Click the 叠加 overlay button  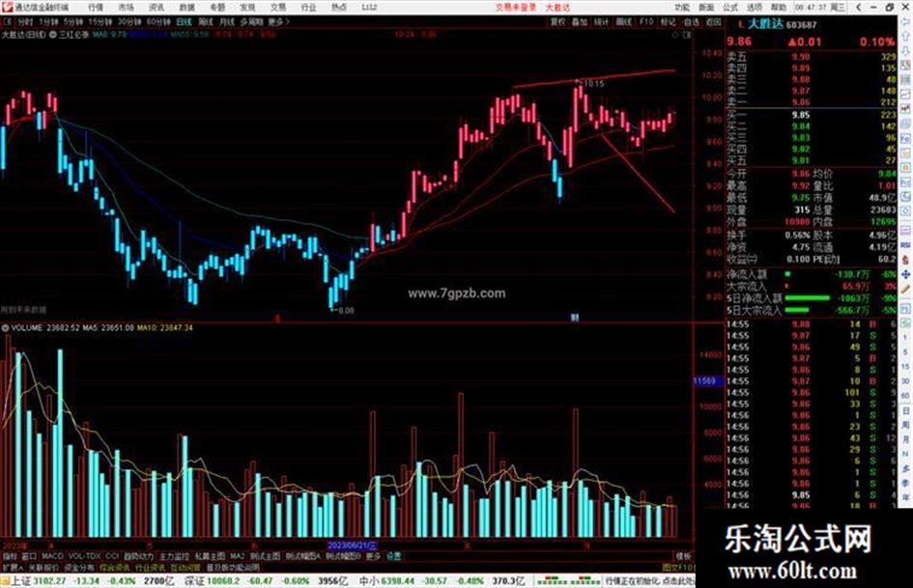[x=580, y=21]
